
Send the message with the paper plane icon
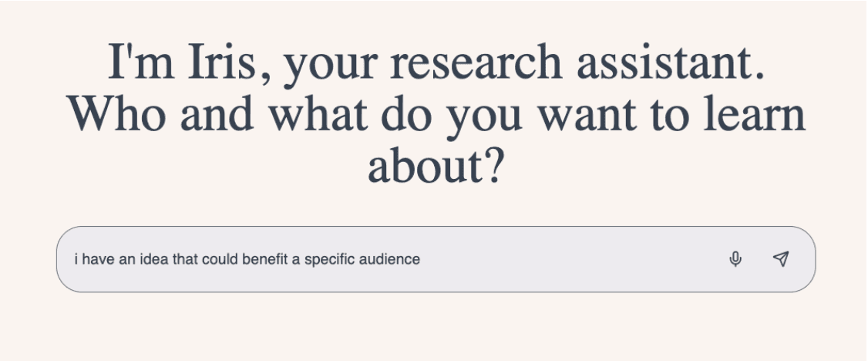tap(781, 258)
